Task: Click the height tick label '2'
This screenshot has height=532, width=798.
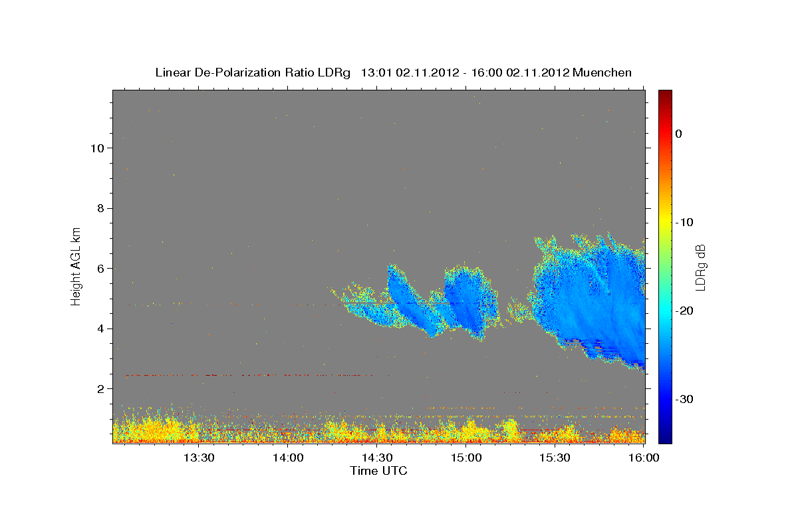Action: point(102,388)
